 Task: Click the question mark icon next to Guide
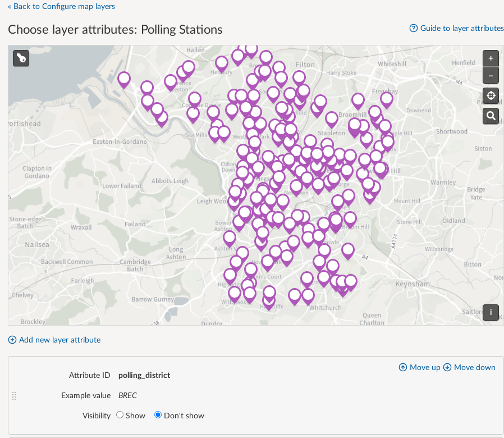414,28
